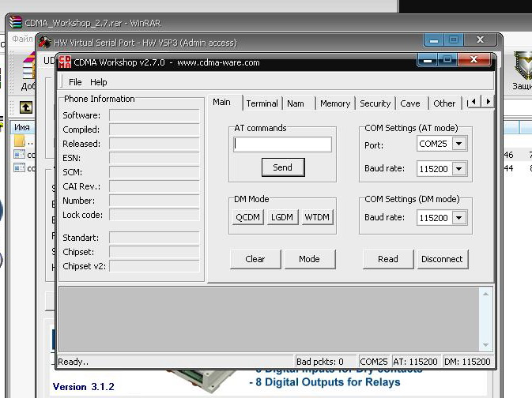Click the Read button

click(x=388, y=259)
